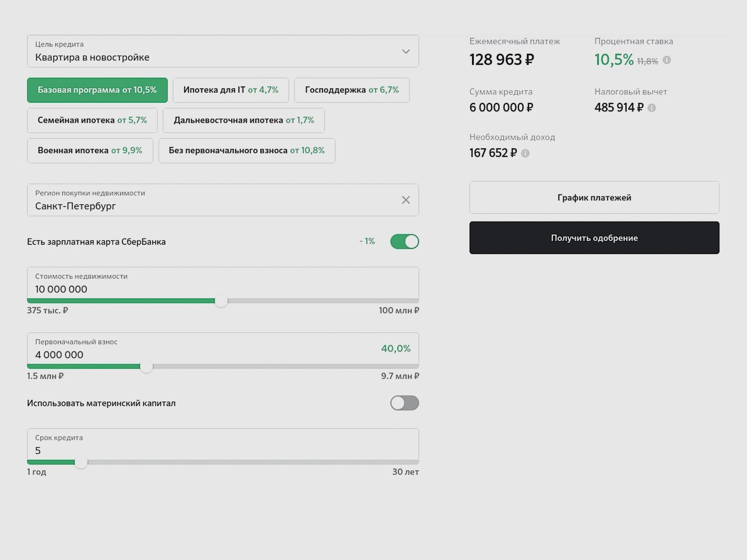
Task: Choose Семейная ипотека program
Action: click(x=92, y=120)
